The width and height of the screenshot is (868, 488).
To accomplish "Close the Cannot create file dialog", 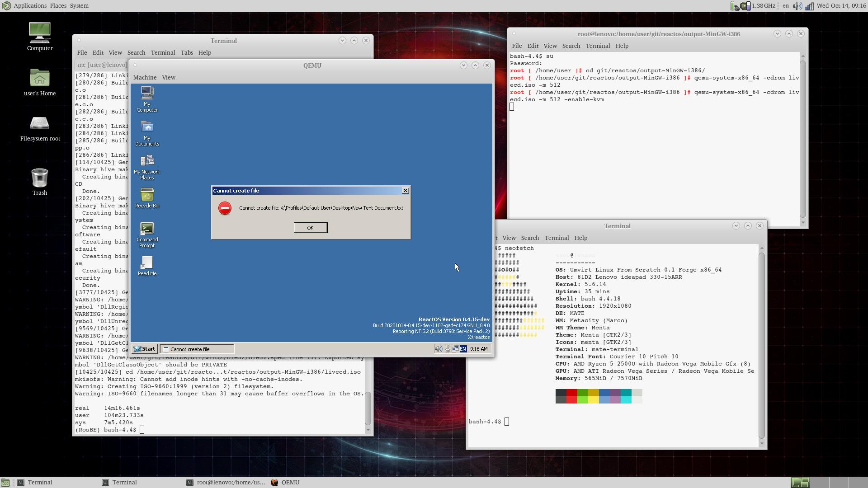I will [405, 191].
